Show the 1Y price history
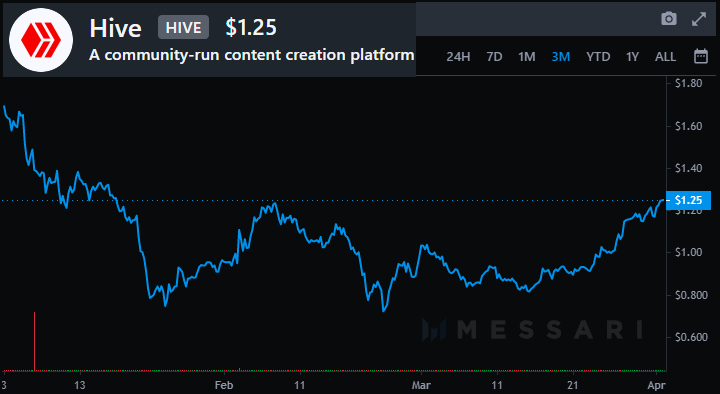This screenshot has height=394, width=720. 632,57
